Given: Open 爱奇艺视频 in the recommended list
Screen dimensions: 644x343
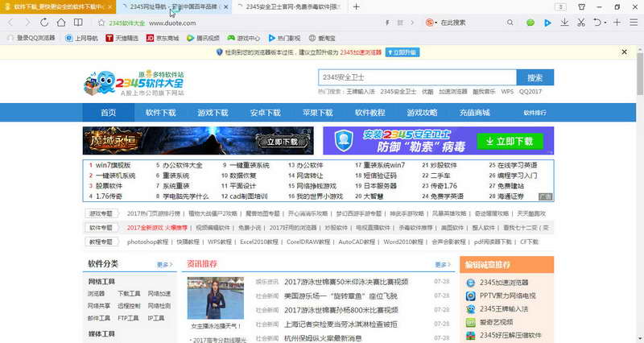Looking at the screenshot, I should (496, 322).
